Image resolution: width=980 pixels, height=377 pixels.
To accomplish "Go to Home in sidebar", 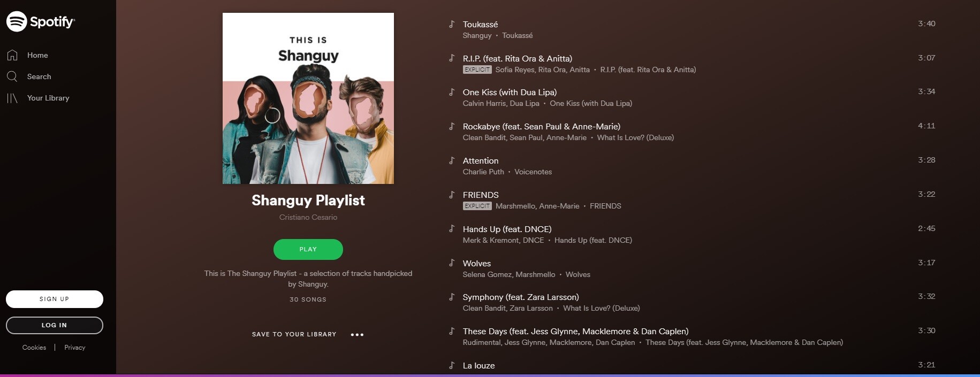I will [37, 55].
